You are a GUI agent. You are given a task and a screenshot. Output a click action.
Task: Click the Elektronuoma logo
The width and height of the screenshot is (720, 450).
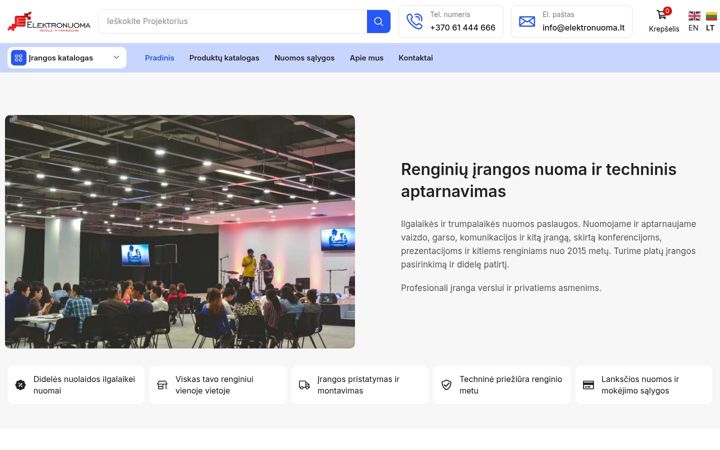(49, 22)
